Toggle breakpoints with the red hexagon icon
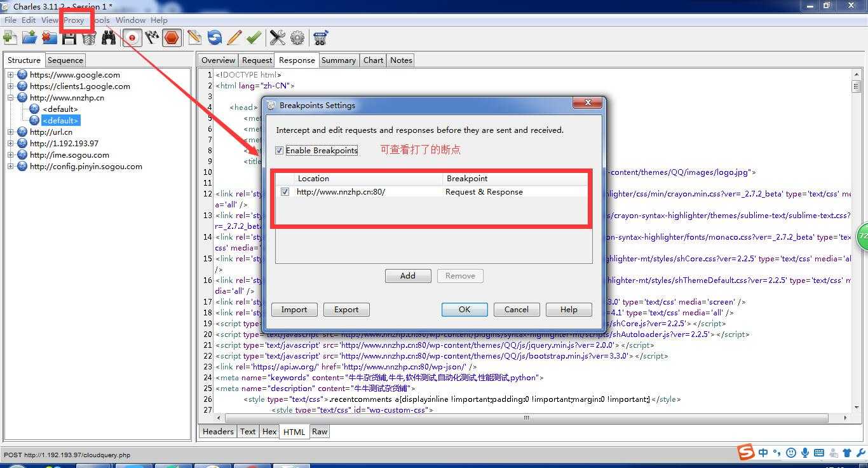 [172, 38]
